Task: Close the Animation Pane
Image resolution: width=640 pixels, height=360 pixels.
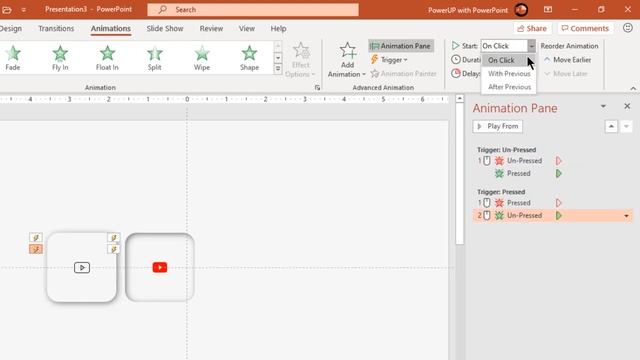Action: (x=627, y=106)
